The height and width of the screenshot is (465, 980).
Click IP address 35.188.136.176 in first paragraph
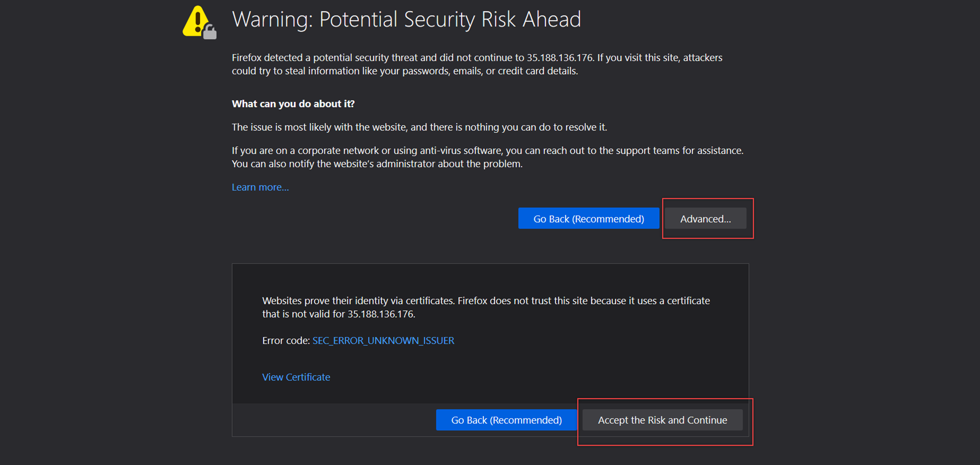[x=559, y=57]
